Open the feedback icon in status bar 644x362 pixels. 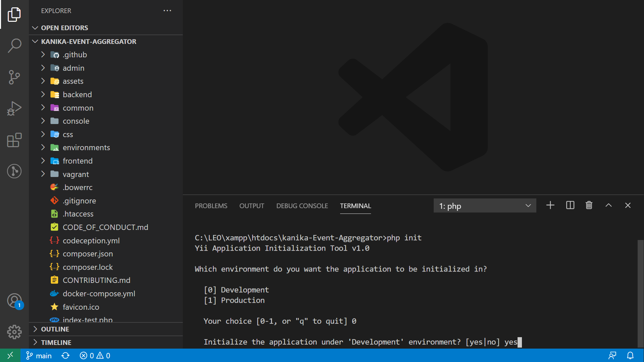click(x=612, y=356)
